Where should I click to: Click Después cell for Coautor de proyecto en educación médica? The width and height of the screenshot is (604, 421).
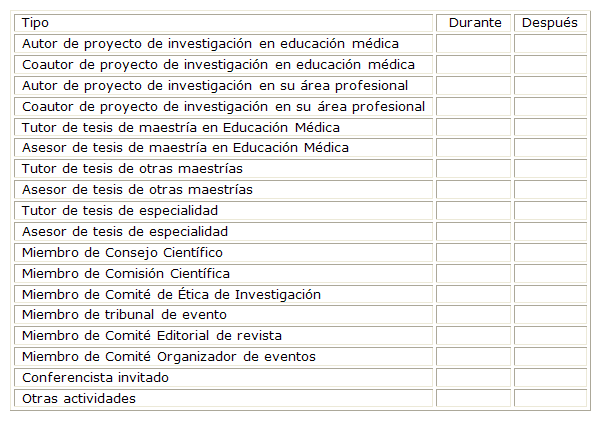[x=550, y=64]
